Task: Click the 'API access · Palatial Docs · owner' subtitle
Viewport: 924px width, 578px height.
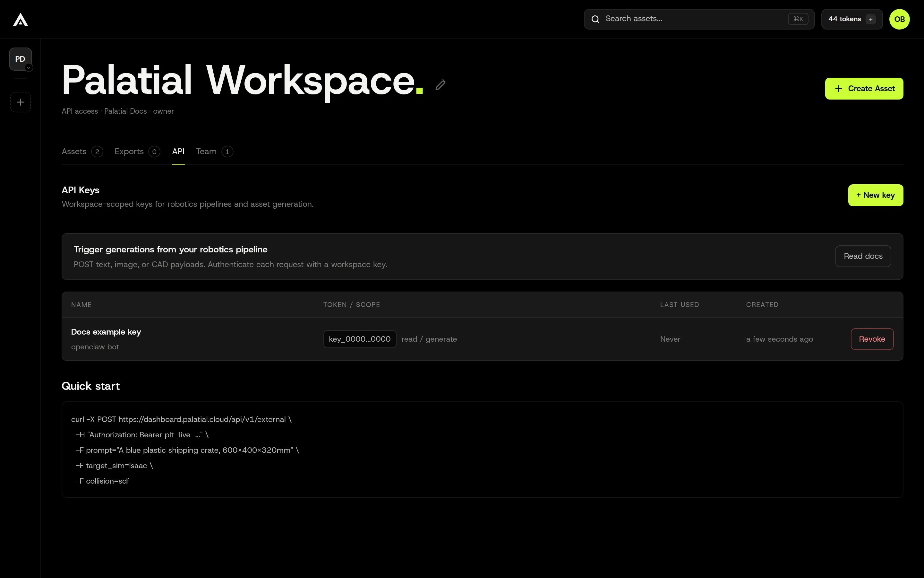Action: (x=118, y=111)
